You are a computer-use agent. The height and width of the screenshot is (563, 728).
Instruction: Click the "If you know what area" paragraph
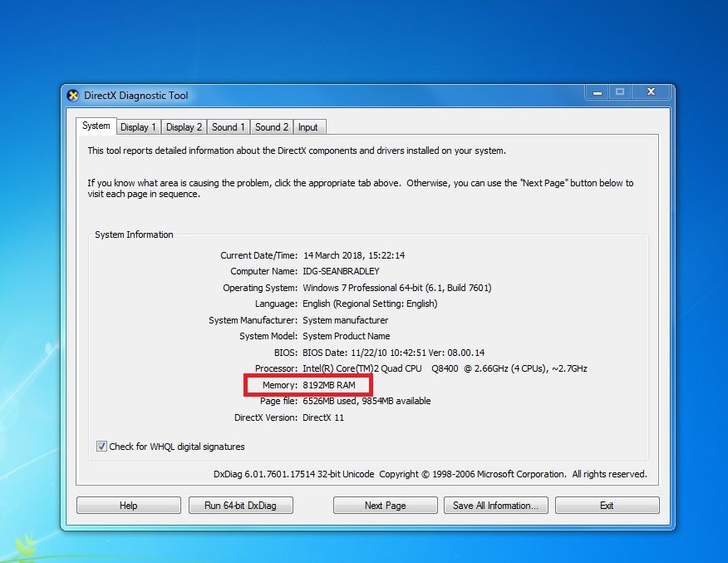361,189
